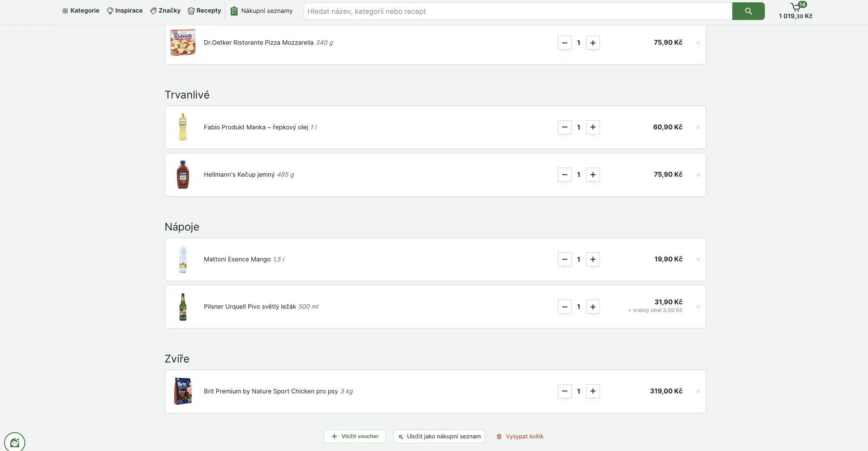Increase quantity of Hellmann's Kečup jemný
This screenshot has width=868, height=451.
click(593, 175)
